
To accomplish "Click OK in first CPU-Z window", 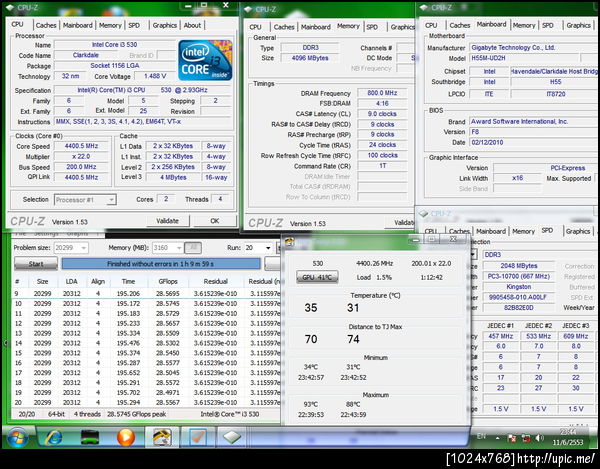I will point(215,221).
